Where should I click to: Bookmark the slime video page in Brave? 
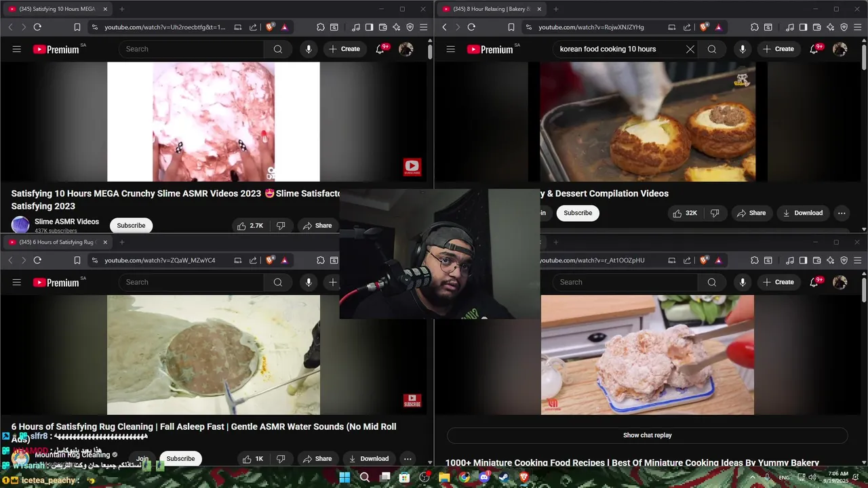coord(77,27)
